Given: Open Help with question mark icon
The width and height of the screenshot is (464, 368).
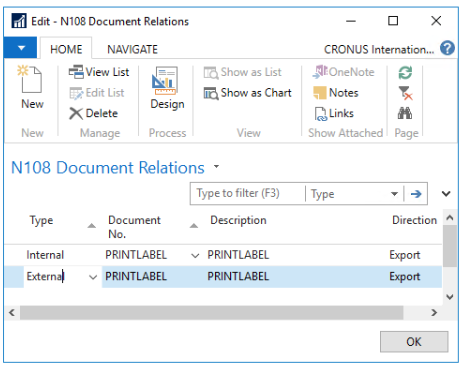Looking at the screenshot, I should click(447, 48).
